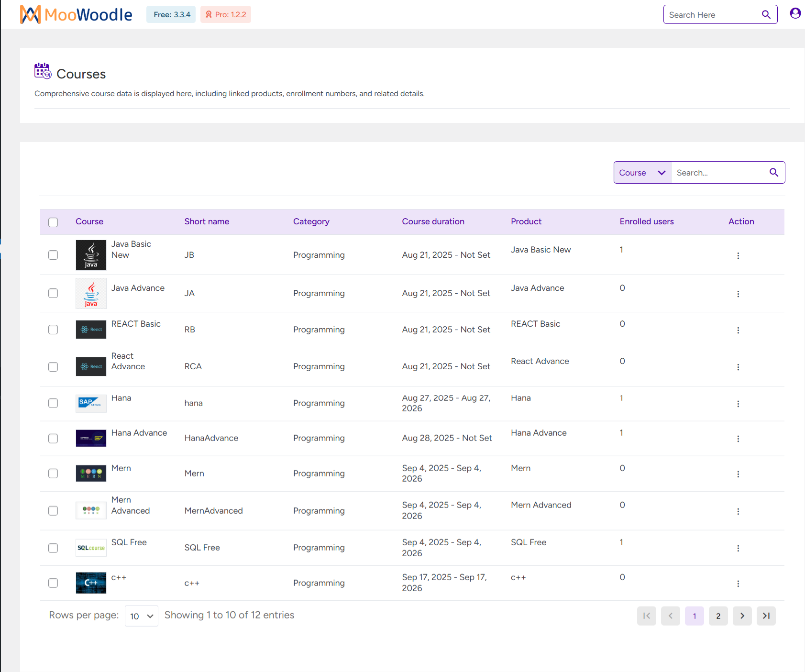Click the Courses calendar icon heading
805x672 pixels.
[x=43, y=71]
